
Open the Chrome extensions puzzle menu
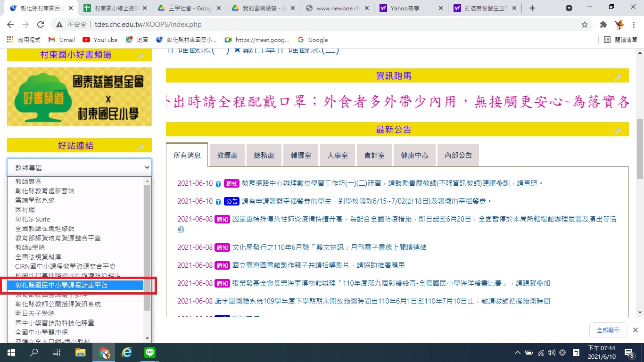click(603, 25)
